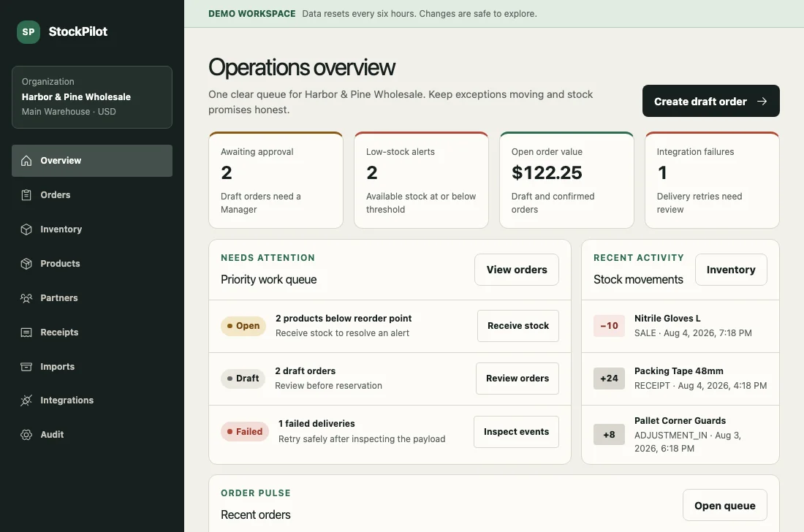Click the +24 quantity badge

(609, 379)
